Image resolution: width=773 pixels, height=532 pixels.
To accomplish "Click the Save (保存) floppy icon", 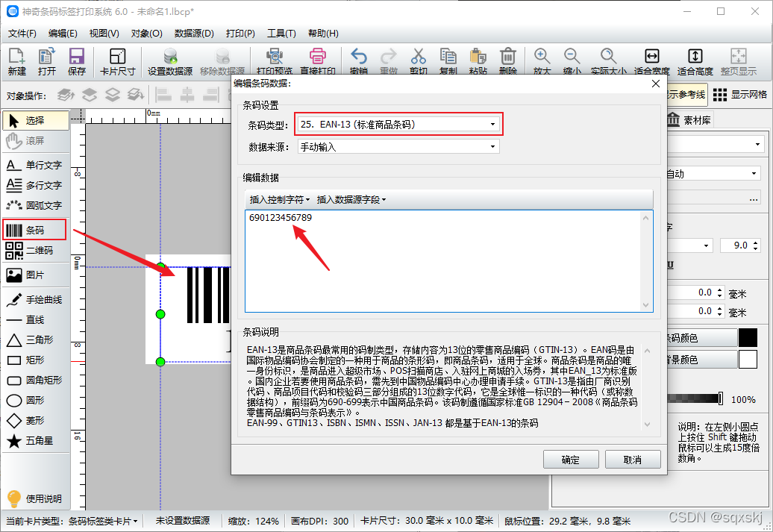I will 76,61.
